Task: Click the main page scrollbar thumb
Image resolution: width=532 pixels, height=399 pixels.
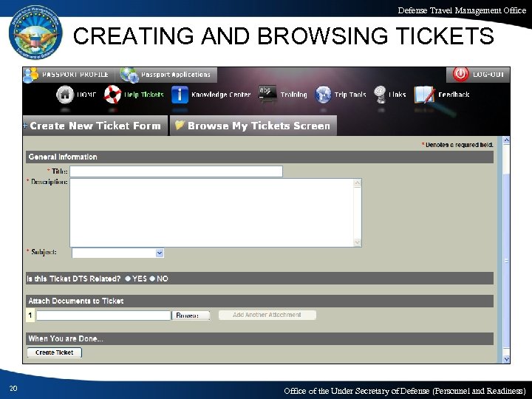Action: coord(506,261)
